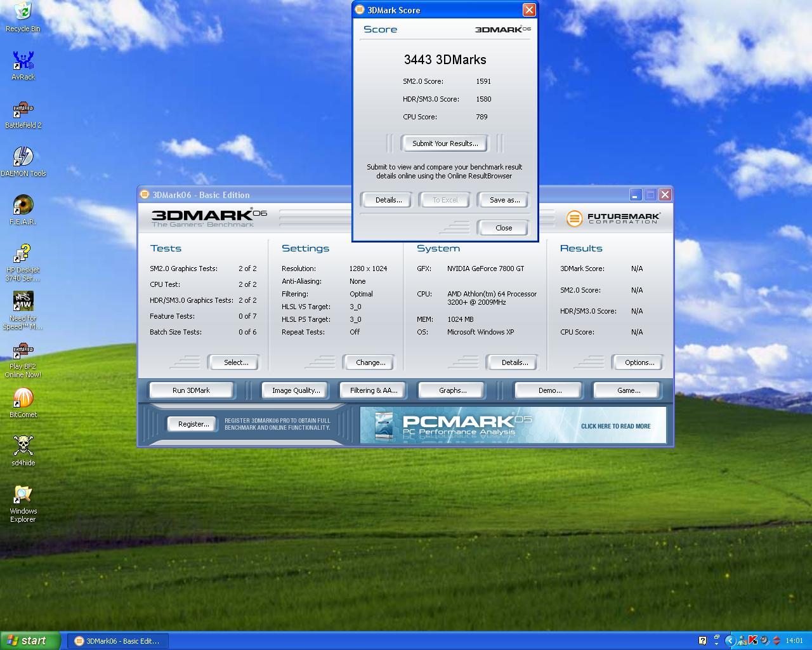Open Filtering & AA settings
812x650 pixels.
(373, 390)
